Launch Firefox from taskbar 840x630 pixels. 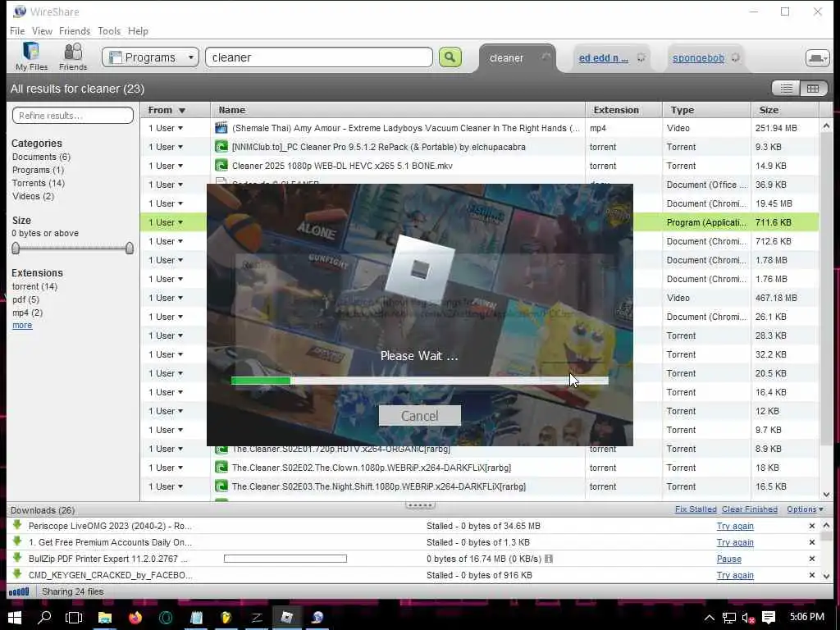(x=135, y=617)
